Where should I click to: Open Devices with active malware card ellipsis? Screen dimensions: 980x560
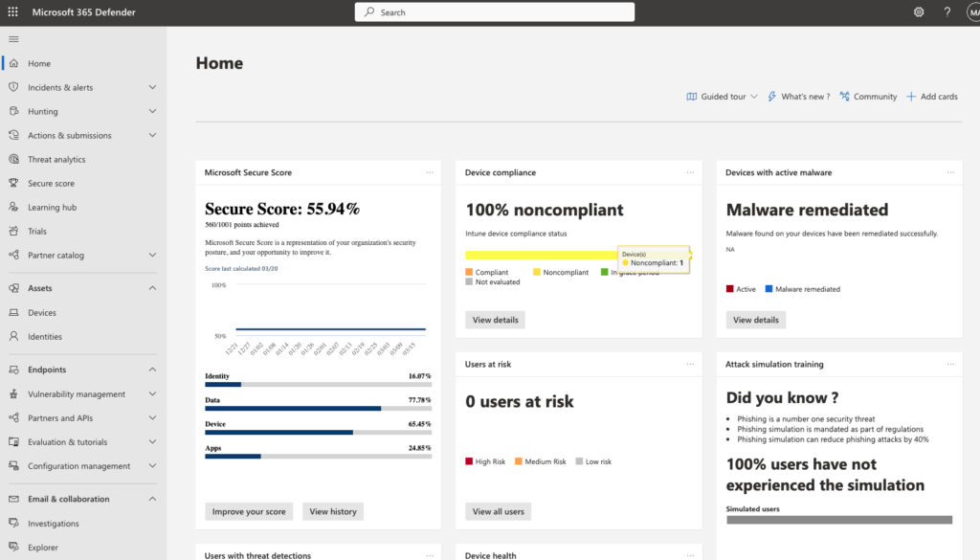pos(950,172)
